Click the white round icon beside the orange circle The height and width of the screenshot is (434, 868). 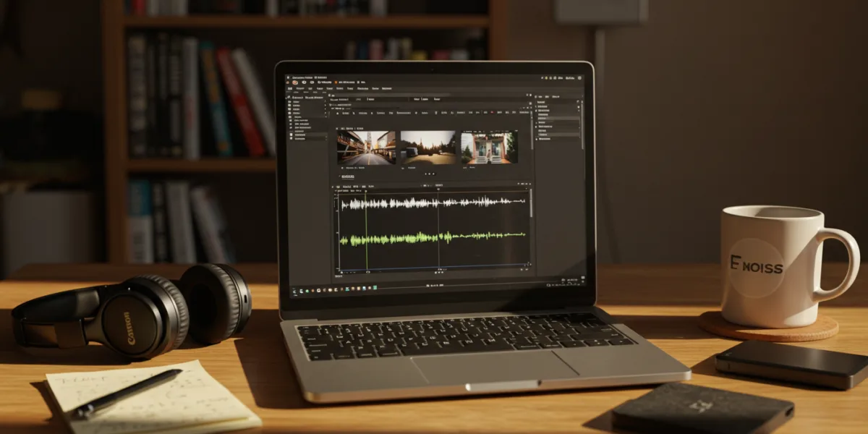pyautogui.click(x=303, y=82)
